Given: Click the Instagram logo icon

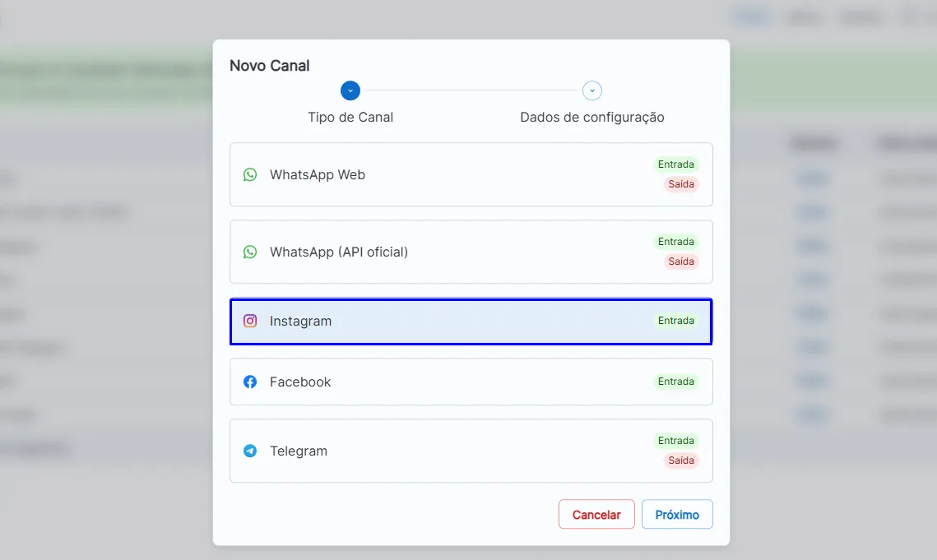Looking at the screenshot, I should click(x=250, y=321).
